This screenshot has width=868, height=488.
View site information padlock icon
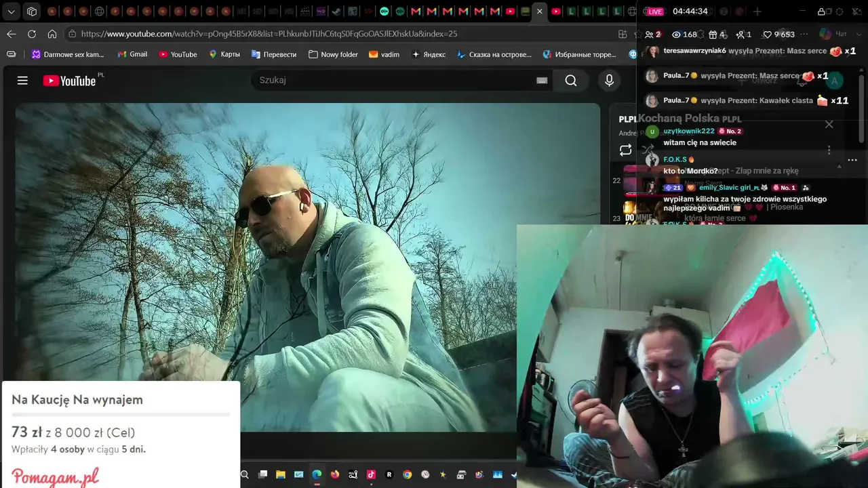pos(73,34)
